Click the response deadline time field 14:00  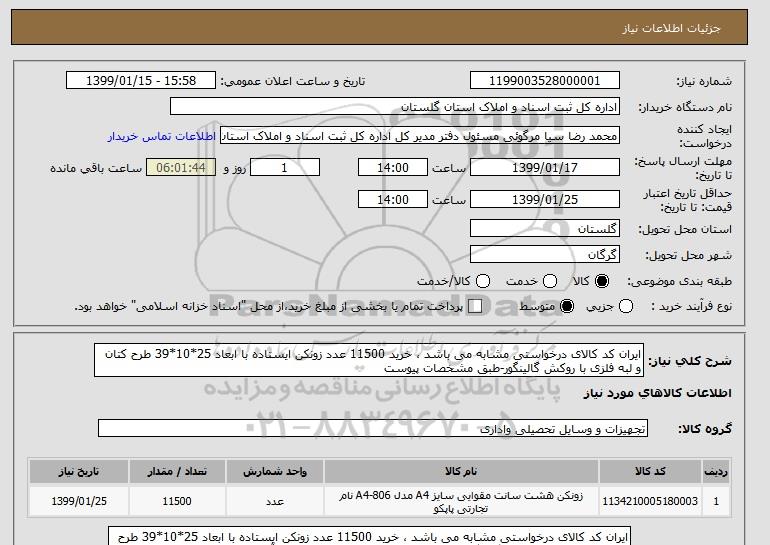coord(393,167)
